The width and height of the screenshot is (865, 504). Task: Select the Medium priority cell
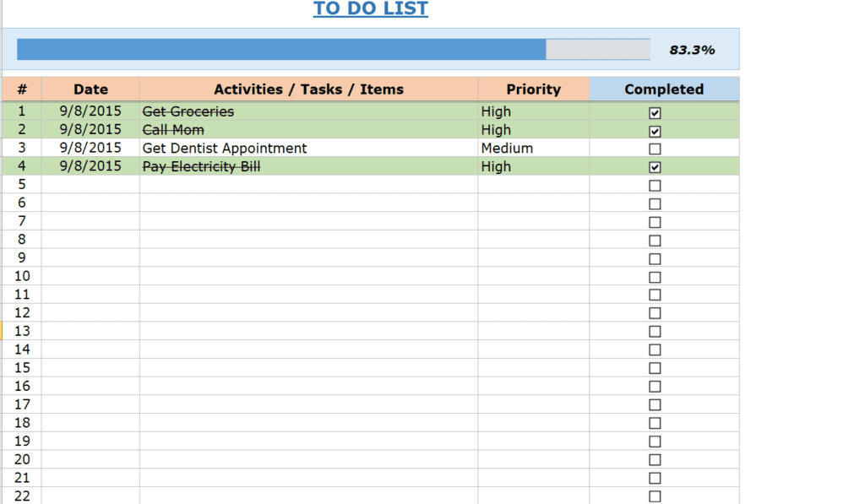(x=534, y=148)
